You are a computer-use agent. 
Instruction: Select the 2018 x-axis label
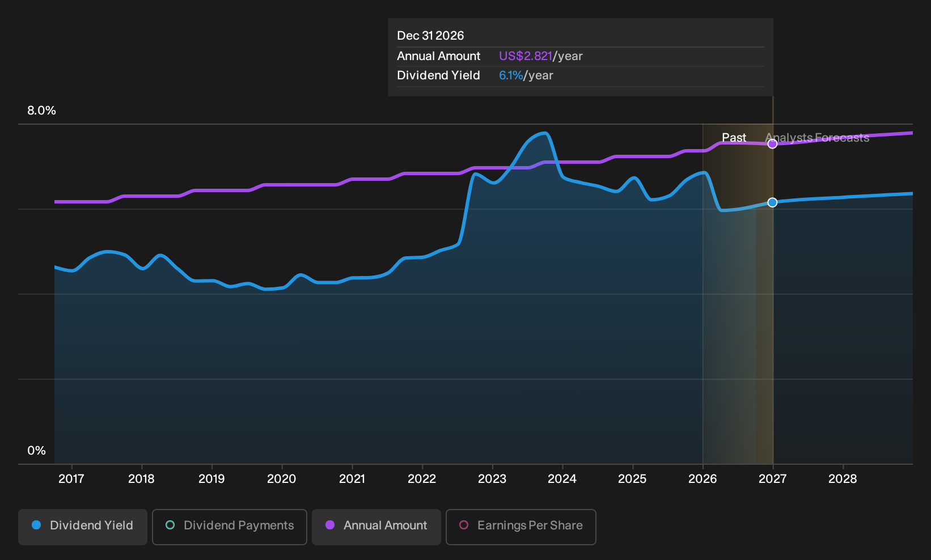point(141,479)
